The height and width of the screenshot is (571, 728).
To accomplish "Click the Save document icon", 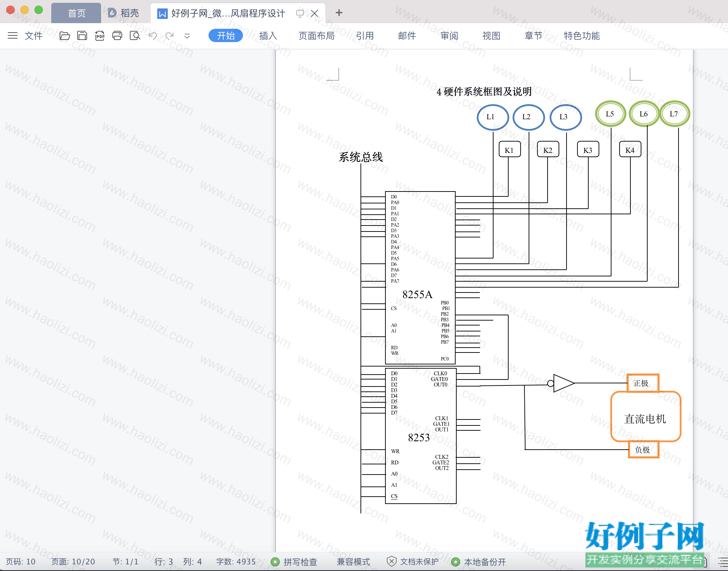I will coord(82,35).
